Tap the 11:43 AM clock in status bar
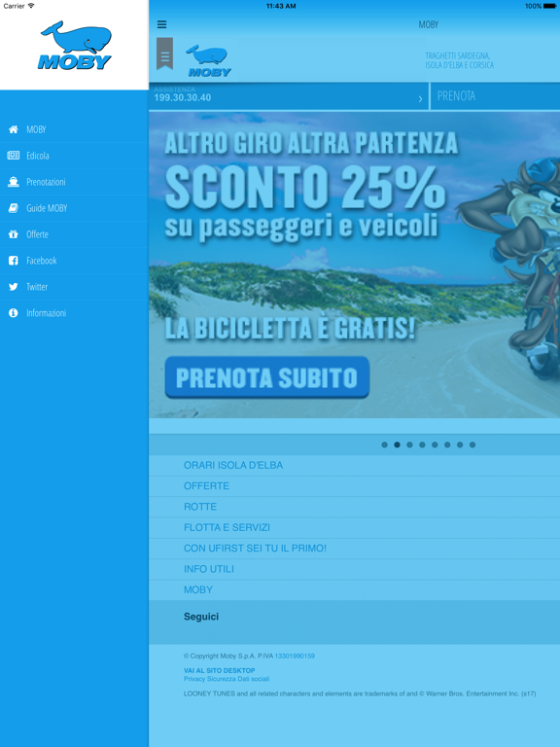 pos(281,6)
